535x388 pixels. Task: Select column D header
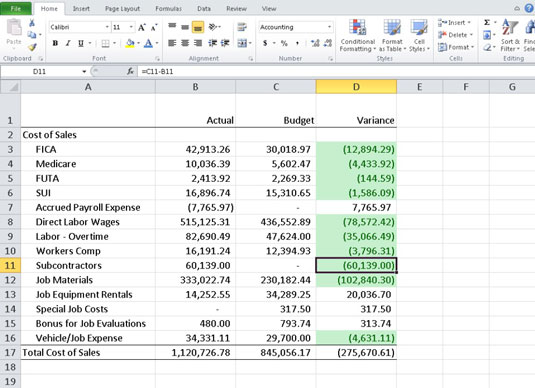coord(356,87)
